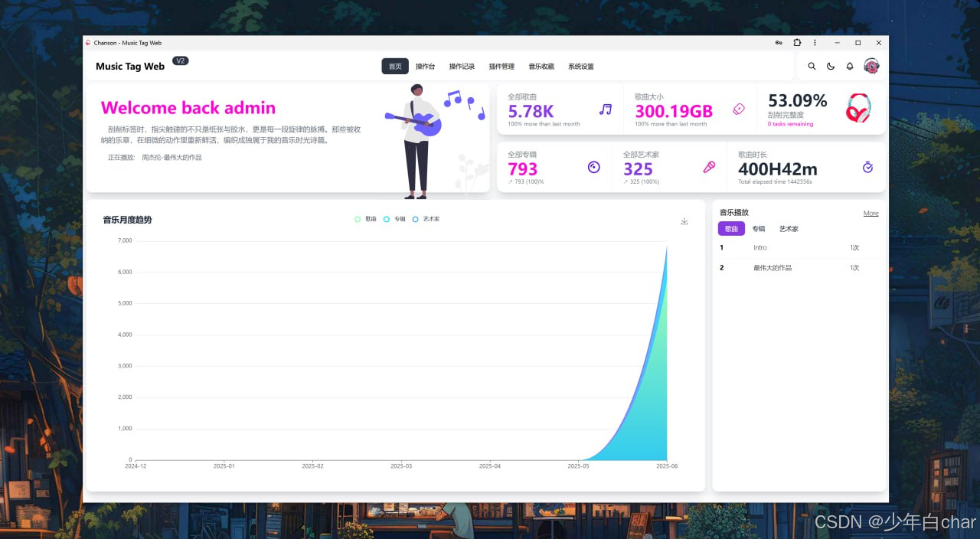Click the search magnifier icon
This screenshot has height=539, width=980.
812,67
